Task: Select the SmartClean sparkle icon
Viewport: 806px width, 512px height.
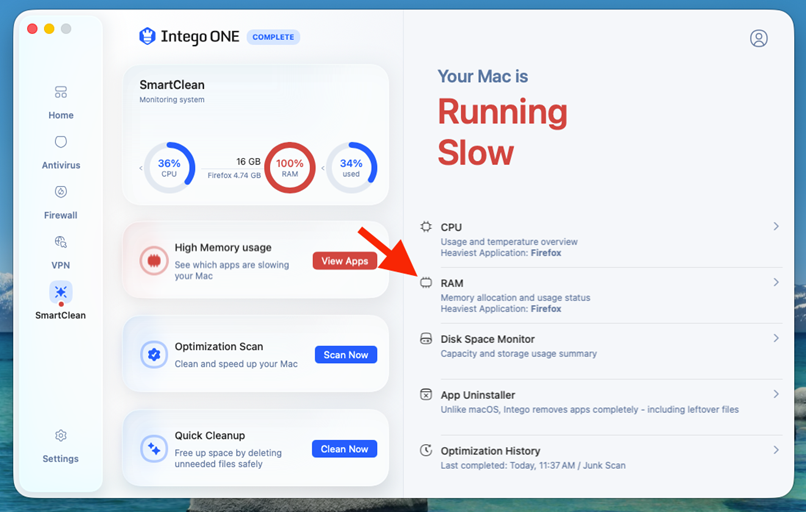Action: point(61,292)
